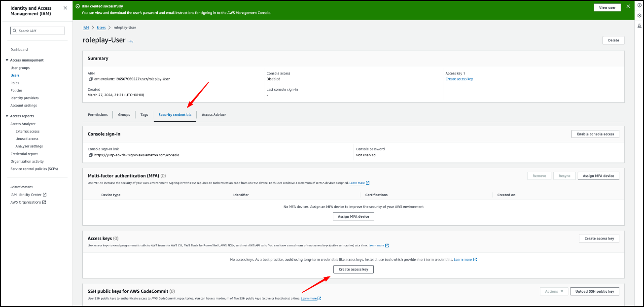Open Service control policies (SCPs)

pos(34,169)
